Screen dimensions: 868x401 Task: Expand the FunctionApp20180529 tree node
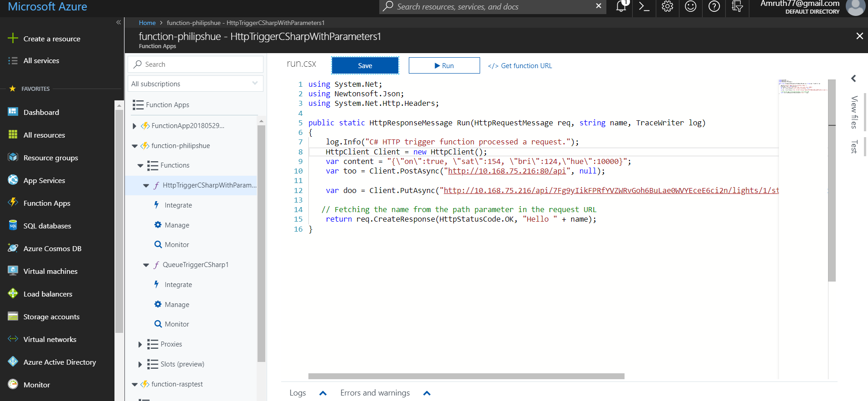pyautogui.click(x=134, y=126)
